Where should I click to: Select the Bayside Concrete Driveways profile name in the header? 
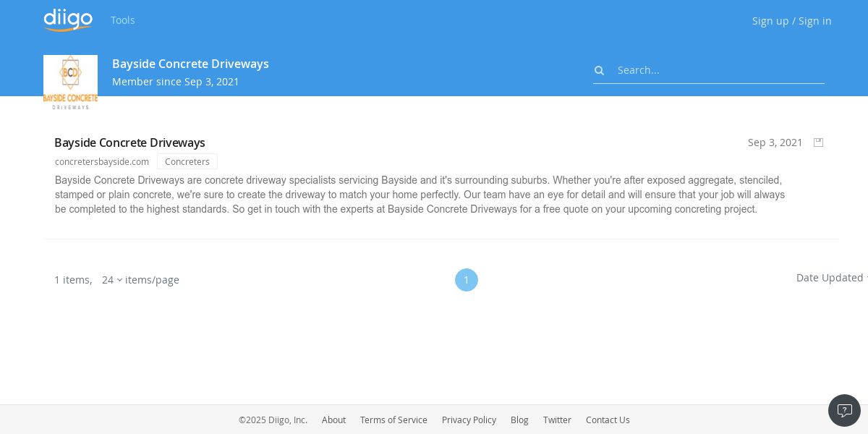click(x=190, y=64)
